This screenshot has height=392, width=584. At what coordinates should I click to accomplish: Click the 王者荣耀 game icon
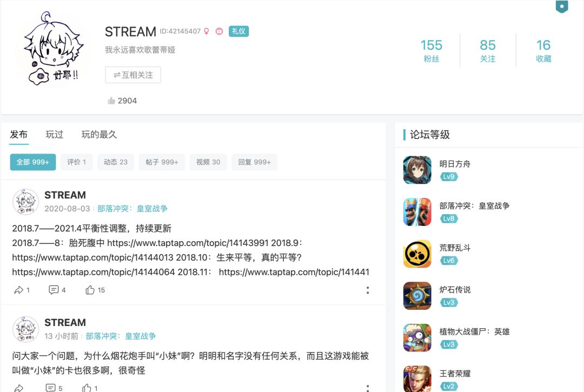[x=417, y=379]
